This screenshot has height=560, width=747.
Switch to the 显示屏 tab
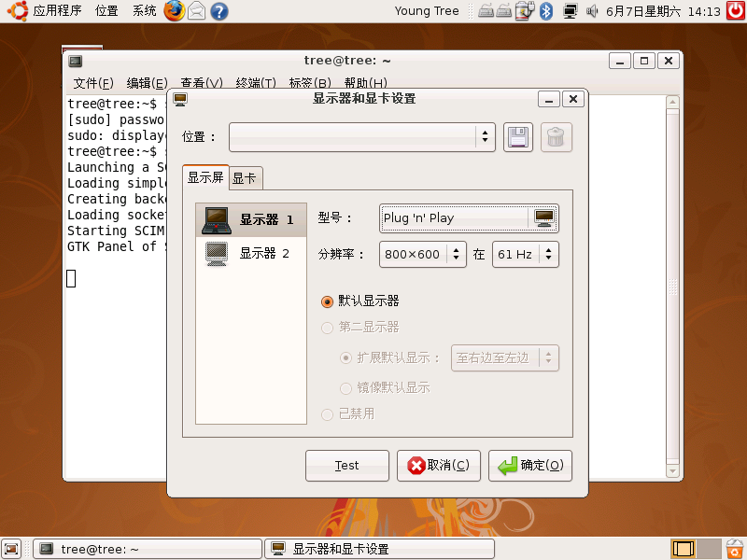pyautogui.click(x=205, y=177)
